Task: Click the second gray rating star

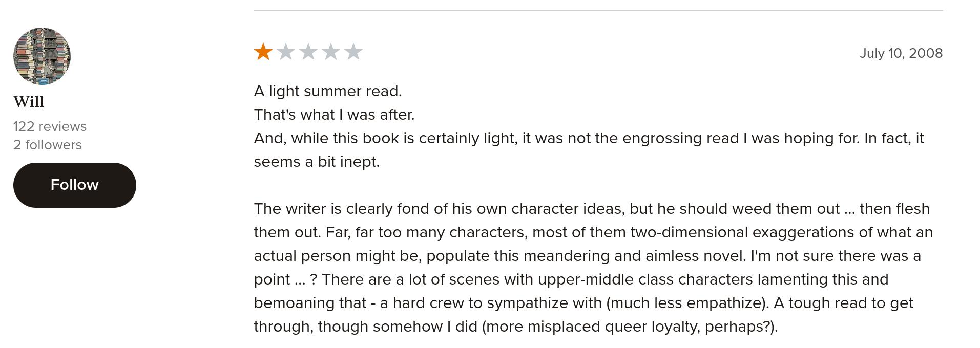Action: pos(286,52)
